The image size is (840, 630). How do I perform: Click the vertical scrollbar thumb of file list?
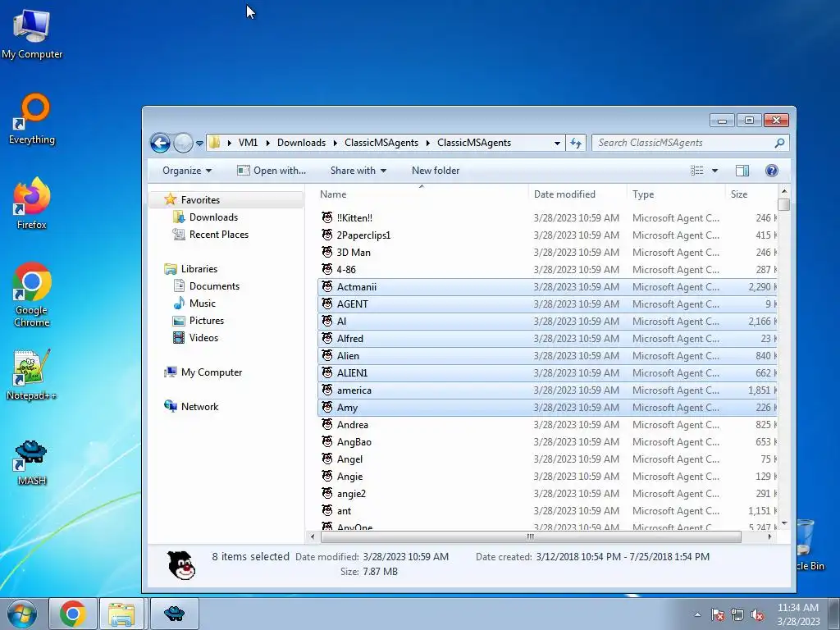point(784,204)
